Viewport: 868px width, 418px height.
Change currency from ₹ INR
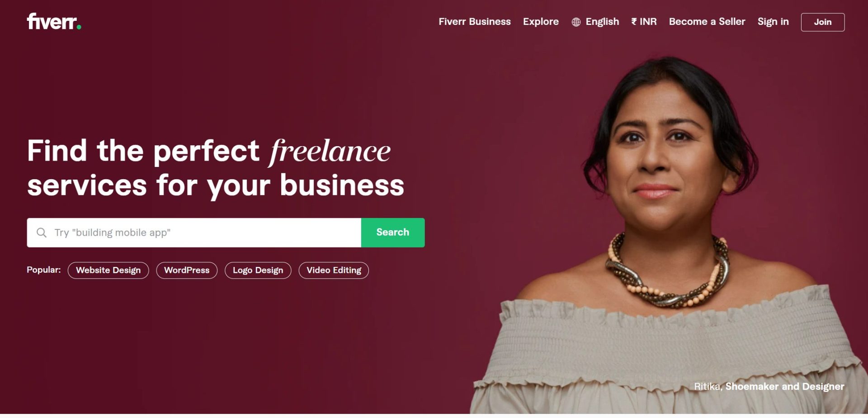click(644, 22)
